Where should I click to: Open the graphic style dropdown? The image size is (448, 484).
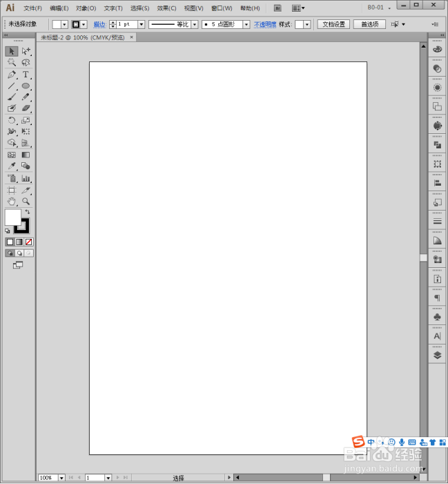[306, 24]
